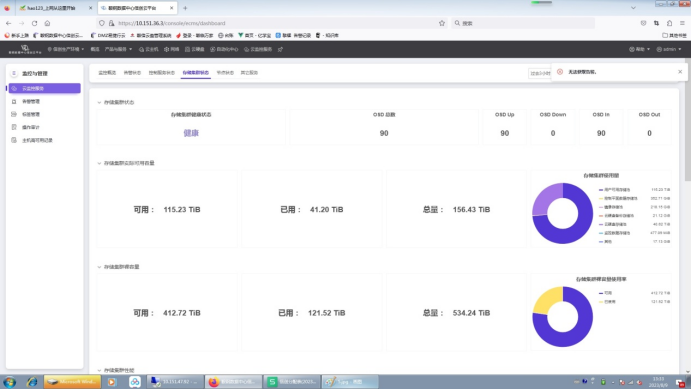Screen dimensions: 692x389
Task: Go back with the browser back arrow
Action: [9, 23]
